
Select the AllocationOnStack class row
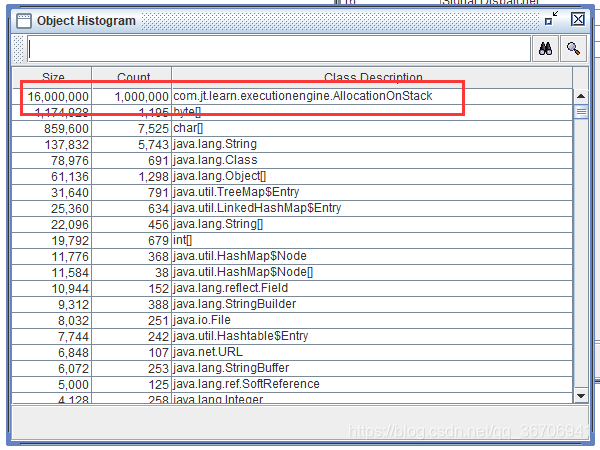(292, 96)
